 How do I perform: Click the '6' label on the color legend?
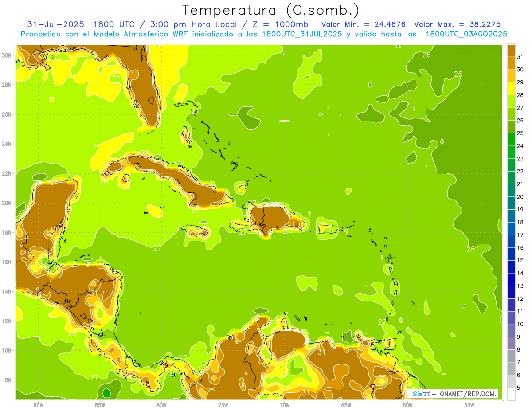(x=519, y=375)
